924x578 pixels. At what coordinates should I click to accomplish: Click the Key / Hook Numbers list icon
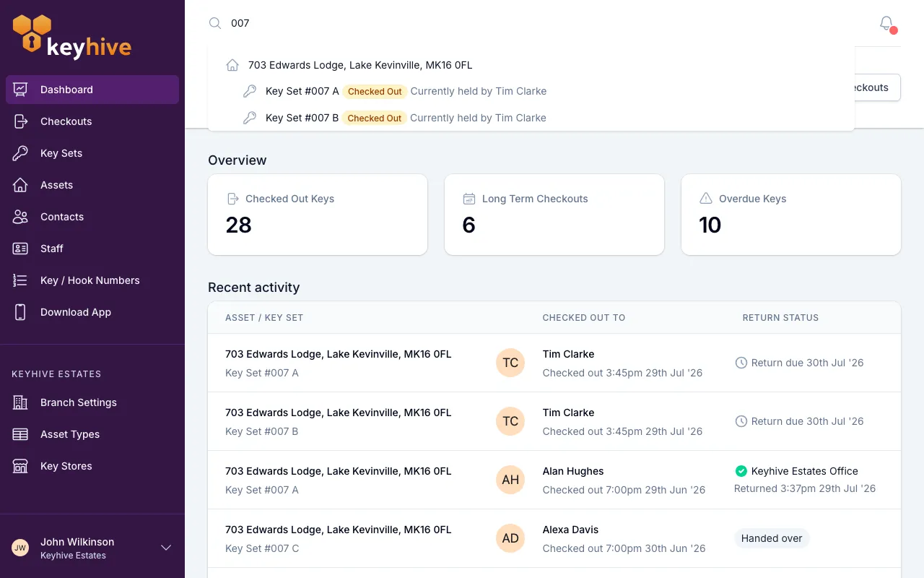20,280
